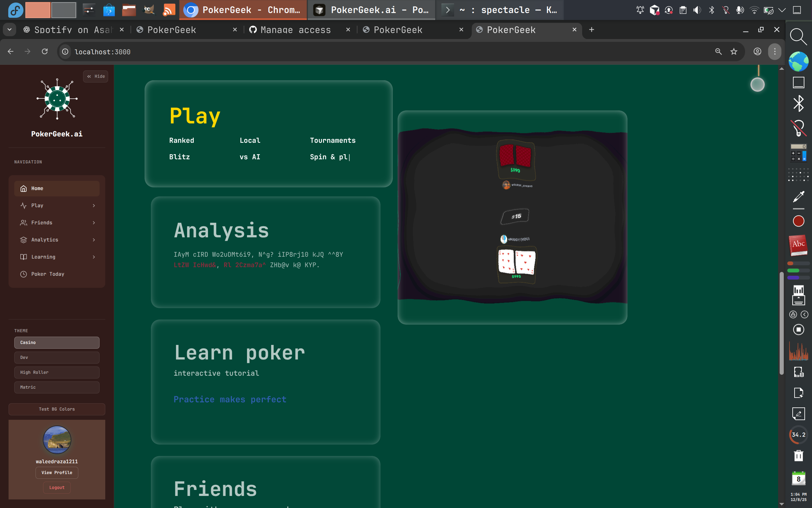Select the High Roller theme

pos(57,372)
